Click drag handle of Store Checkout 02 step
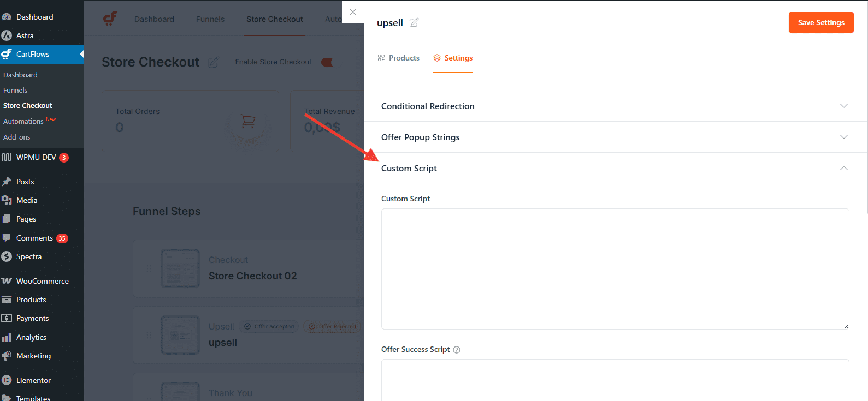Image resolution: width=868 pixels, height=401 pixels. [149, 268]
